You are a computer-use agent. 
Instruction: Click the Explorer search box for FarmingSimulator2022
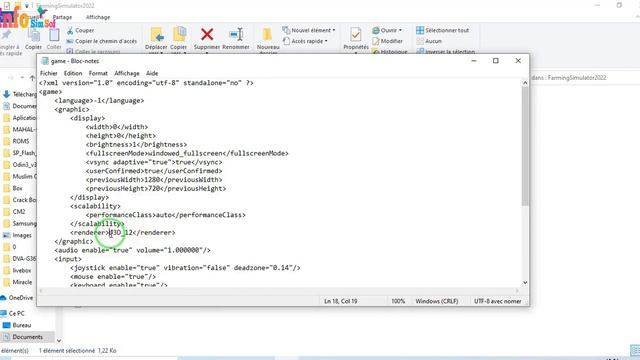click(x=584, y=78)
